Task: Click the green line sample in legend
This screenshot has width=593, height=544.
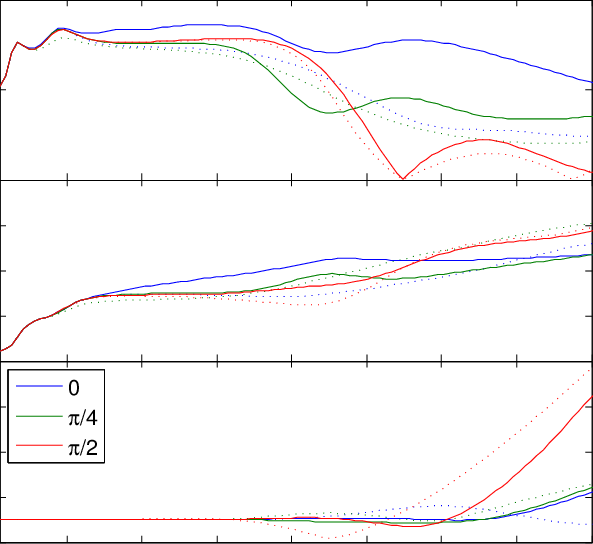Action: pos(39,416)
